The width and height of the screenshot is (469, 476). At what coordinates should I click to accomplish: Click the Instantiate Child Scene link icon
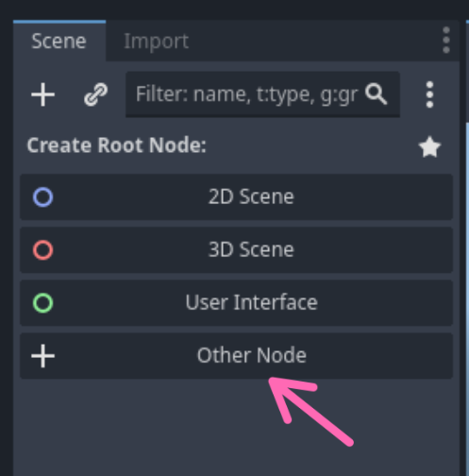pos(96,94)
